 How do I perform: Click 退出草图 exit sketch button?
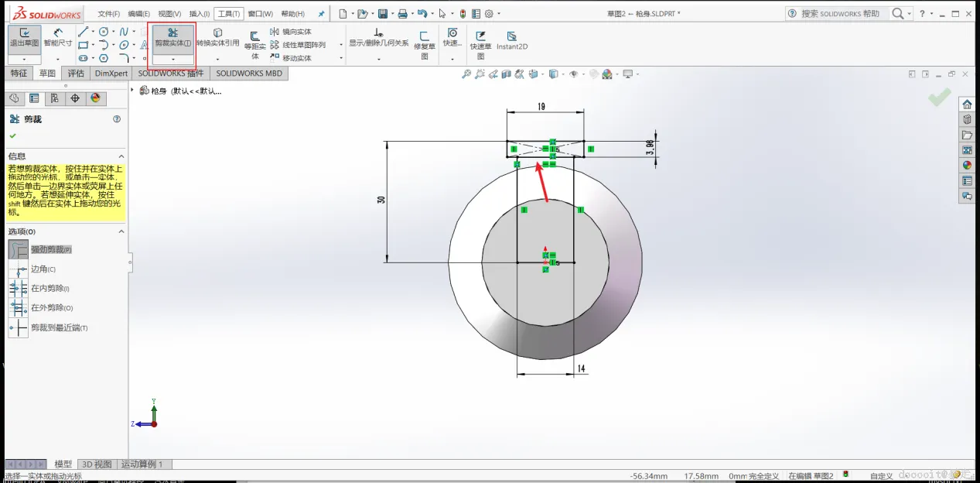tap(24, 37)
